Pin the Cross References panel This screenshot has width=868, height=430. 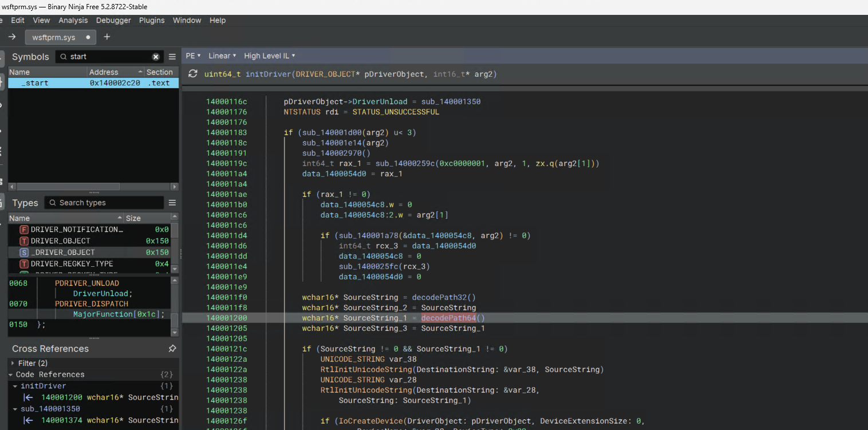tap(172, 348)
